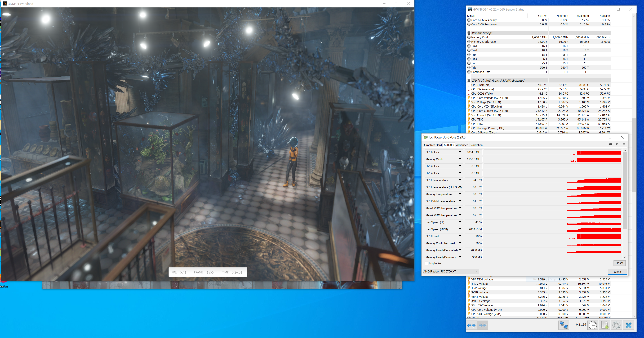644x338 pixels.
Task: Click HWiNFO expand columns arrows icon
Action: 471,325
